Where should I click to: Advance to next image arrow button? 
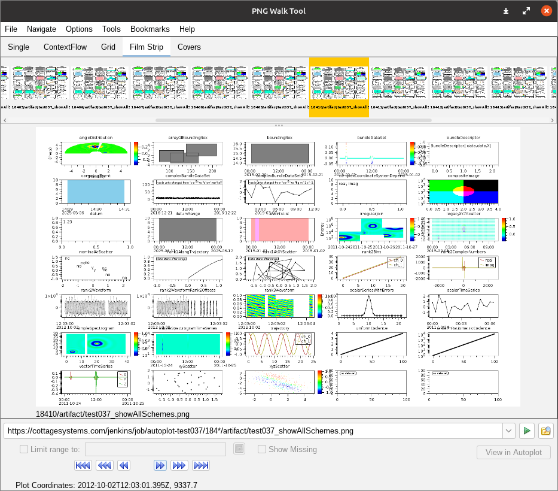(x=160, y=465)
